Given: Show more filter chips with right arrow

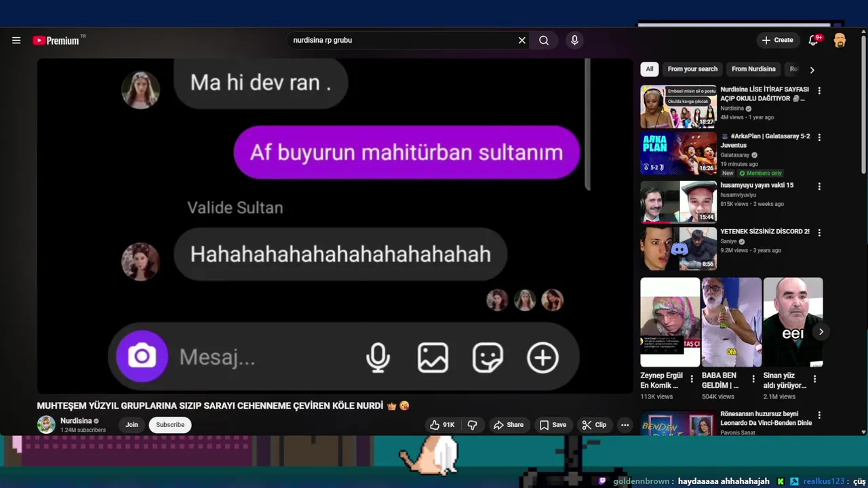Looking at the screenshot, I should pos(812,70).
